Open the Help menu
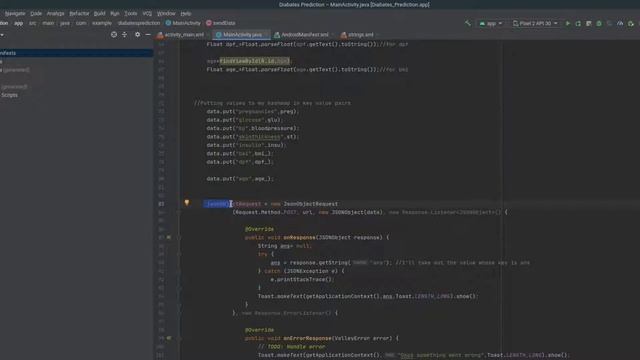 click(x=186, y=13)
